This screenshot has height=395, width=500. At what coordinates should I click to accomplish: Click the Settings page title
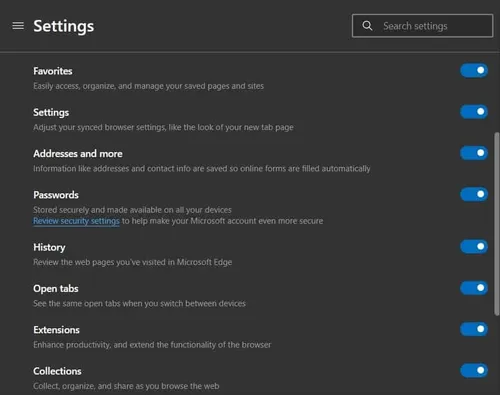pyautogui.click(x=63, y=26)
